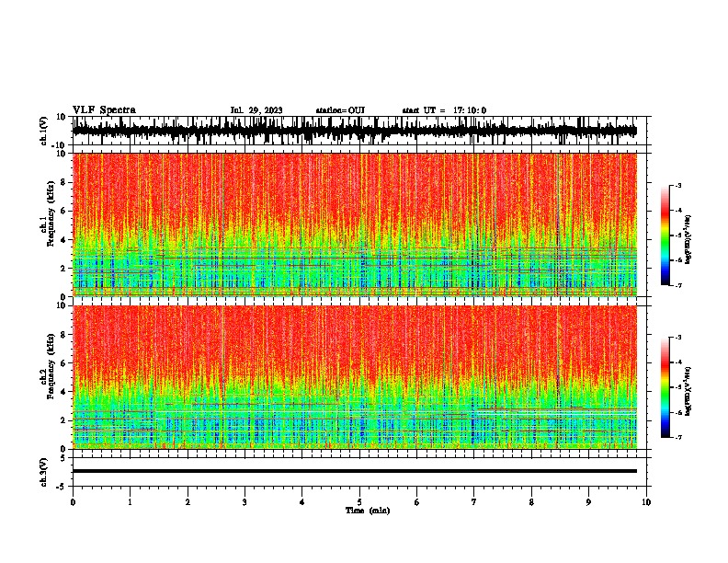Click the "ch.1(V)" waveform axis label
This screenshot has width=728, height=563.
(x=44, y=131)
